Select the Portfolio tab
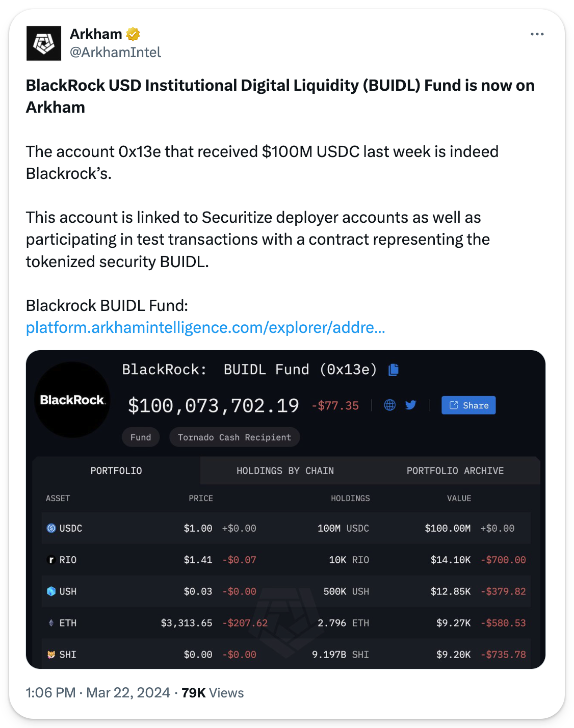The width and height of the screenshot is (574, 728). coord(116,471)
